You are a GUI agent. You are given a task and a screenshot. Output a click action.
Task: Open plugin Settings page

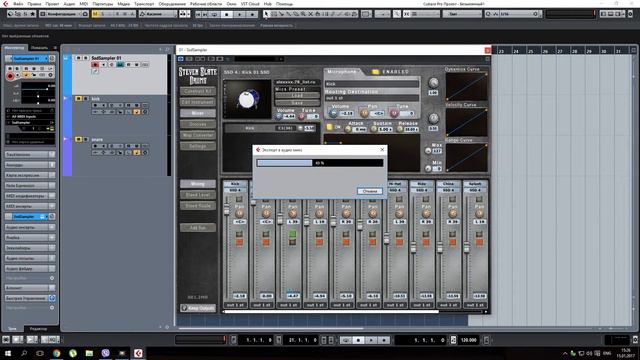coord(198,146)
